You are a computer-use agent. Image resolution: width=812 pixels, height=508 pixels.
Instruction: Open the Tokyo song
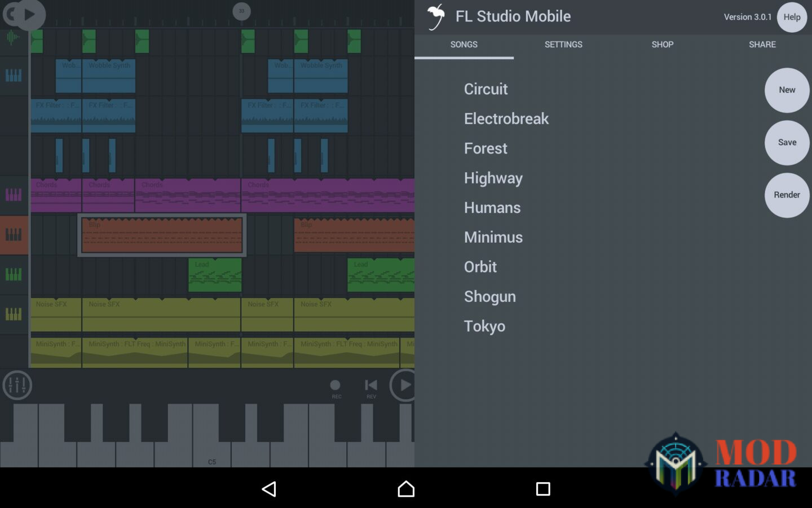point(484,326)
